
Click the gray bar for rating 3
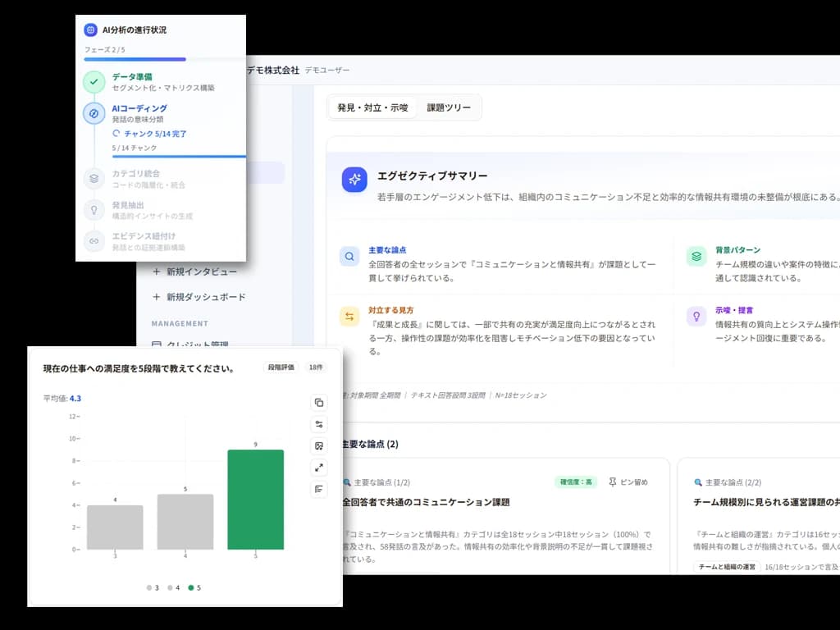115,527
